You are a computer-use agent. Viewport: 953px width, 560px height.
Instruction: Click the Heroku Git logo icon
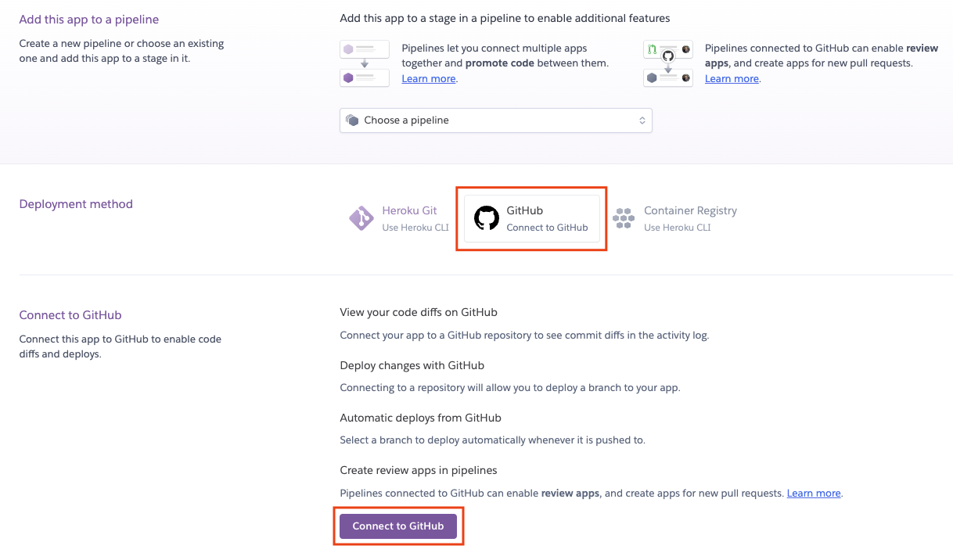pyautogui.click(x=361, y=218)
